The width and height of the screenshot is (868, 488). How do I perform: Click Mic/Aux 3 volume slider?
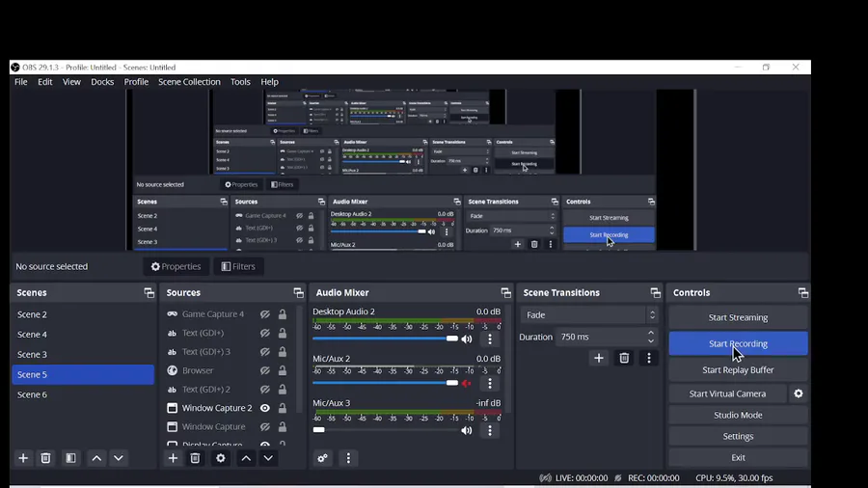(385, 429)
